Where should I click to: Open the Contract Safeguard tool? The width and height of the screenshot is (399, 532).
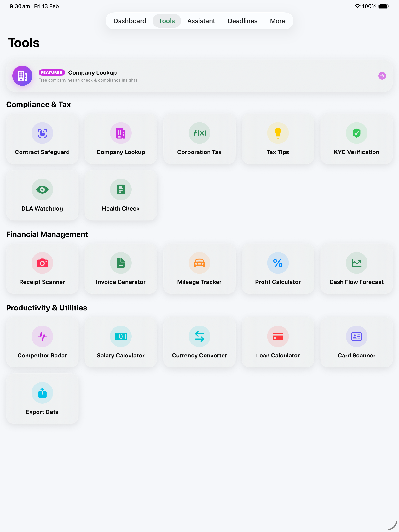tap(42, 139)
